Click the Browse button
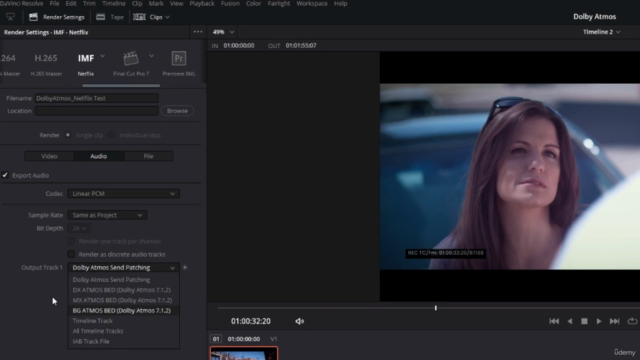Image resolution: width=640 pixels, height=360 pixels. coord(177,111)
